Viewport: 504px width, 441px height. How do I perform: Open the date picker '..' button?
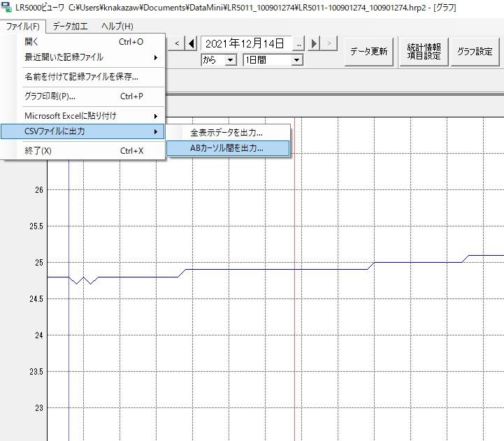click(299, 44)
